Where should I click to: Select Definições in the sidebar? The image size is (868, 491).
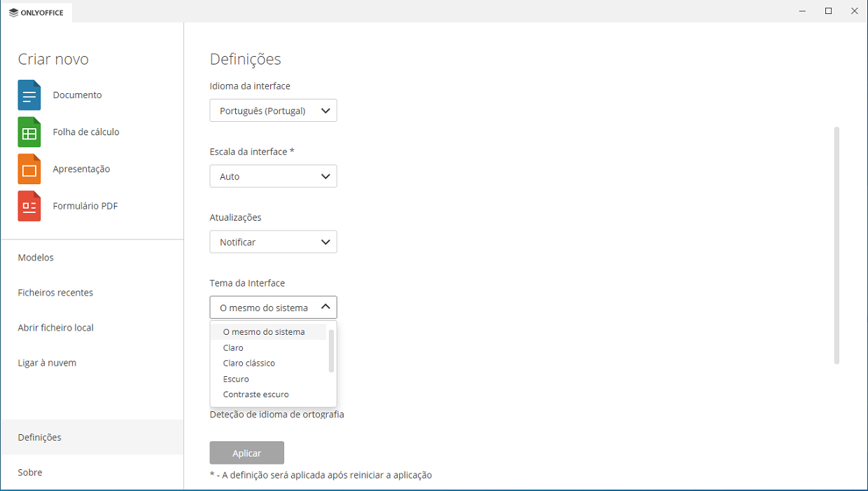click(92, 437)
